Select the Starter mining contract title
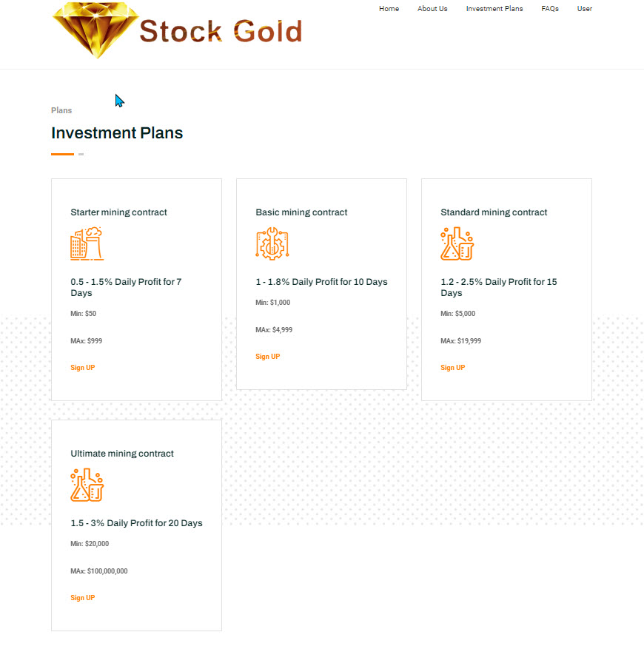The width and height of the screenshot is (644, 649). pos(119,212)
